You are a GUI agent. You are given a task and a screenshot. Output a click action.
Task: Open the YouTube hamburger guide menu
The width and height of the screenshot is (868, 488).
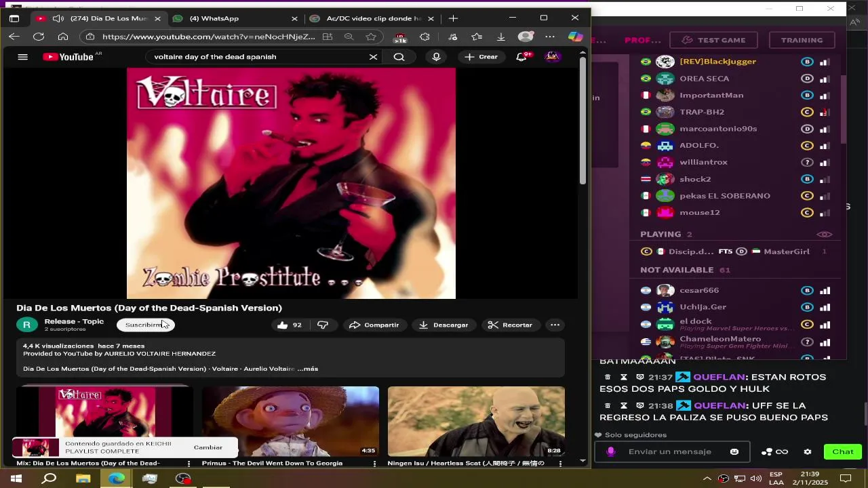pos(22,57)
